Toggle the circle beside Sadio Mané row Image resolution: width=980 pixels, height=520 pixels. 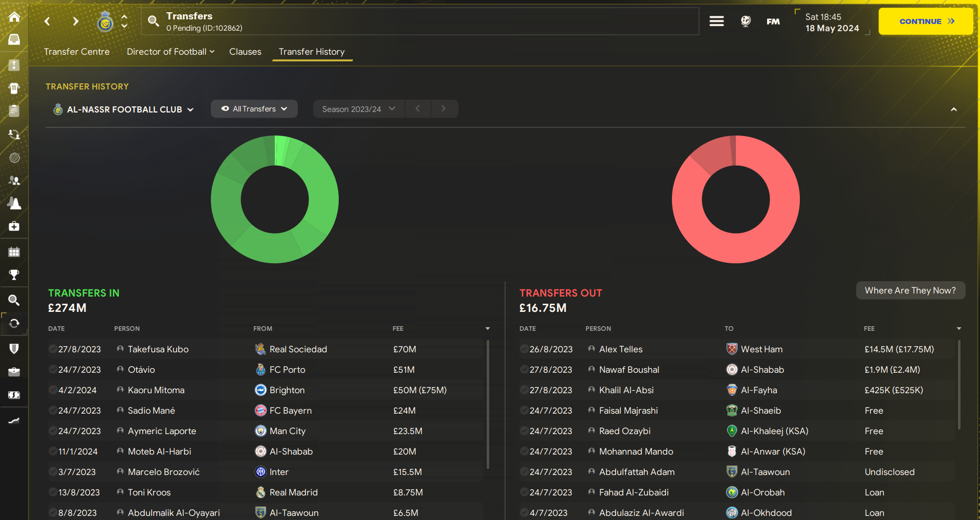tap(53, 411)
